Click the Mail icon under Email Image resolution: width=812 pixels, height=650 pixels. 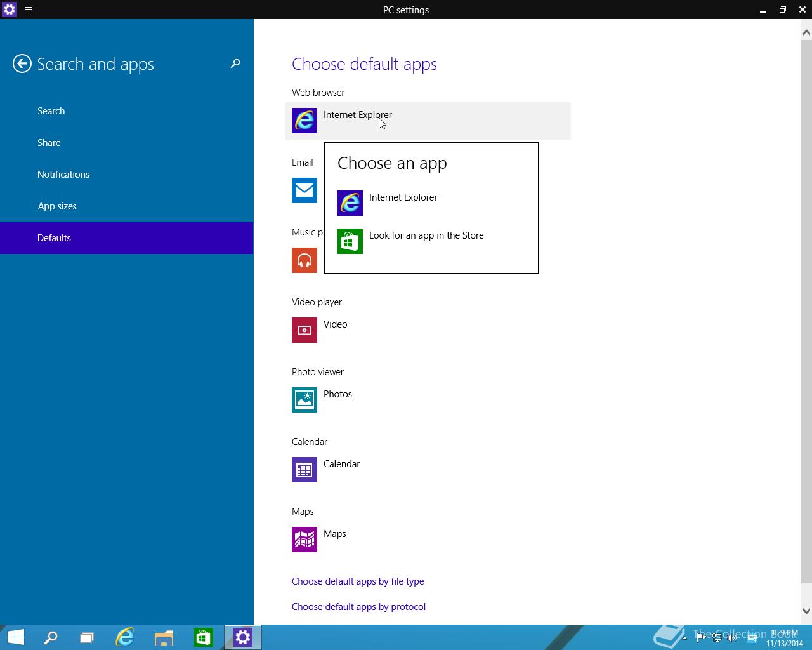(304, 190)
